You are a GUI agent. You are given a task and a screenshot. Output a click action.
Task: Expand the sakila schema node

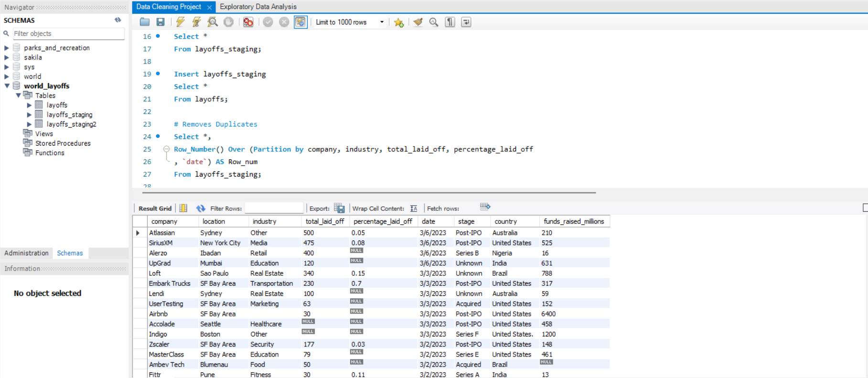click(x=7, y=57)
